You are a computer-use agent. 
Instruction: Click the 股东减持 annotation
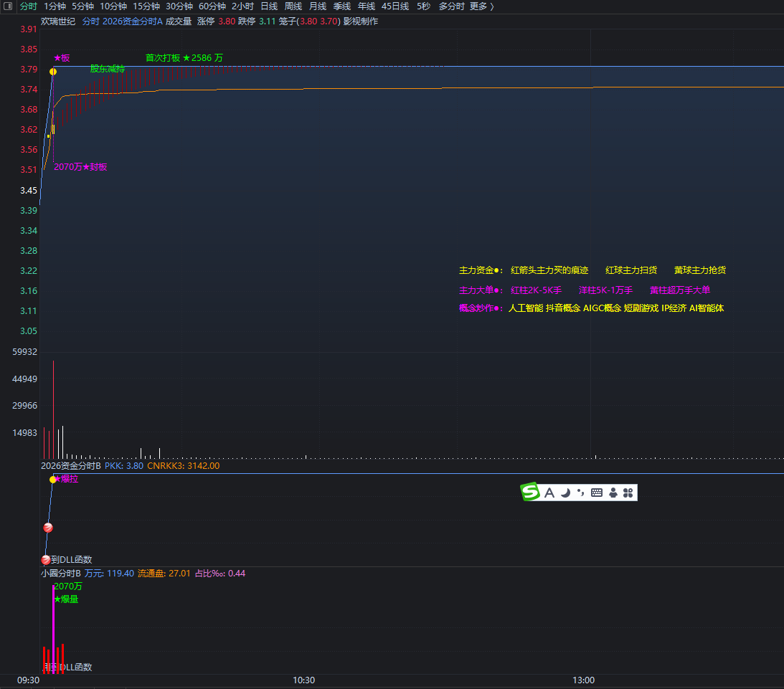[x=108, y=69]
